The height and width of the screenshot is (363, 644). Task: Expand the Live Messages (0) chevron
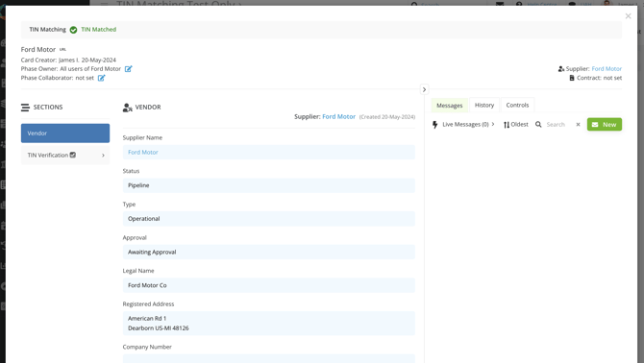(x=493, y=124)
